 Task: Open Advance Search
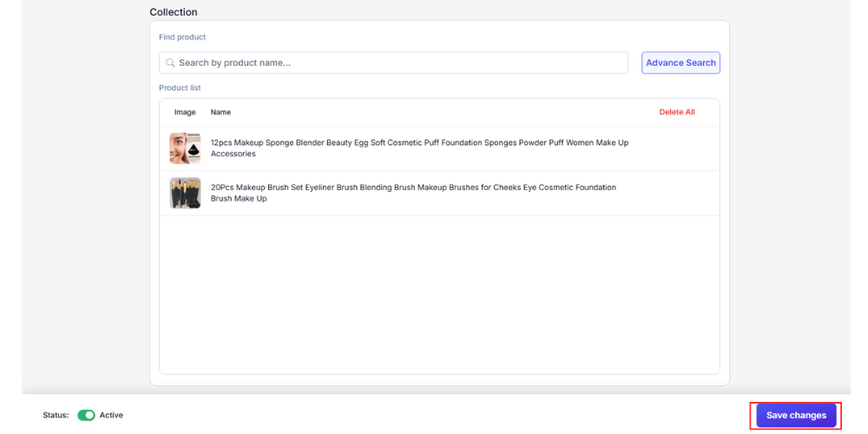click(681, 62)
